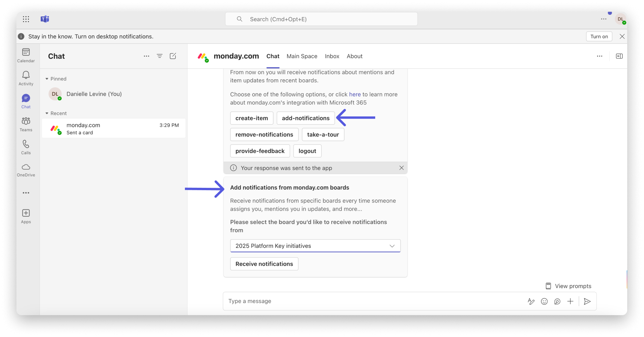Viewport: 644px width, 337px height.
Task: Click the chat filter icon
Action: click(x=160, y=56)
